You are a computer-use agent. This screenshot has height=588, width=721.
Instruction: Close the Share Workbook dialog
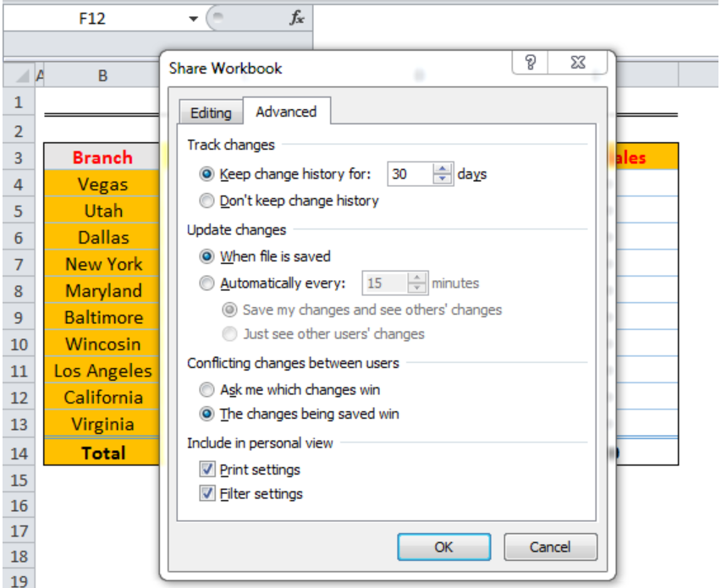point(578,62)
